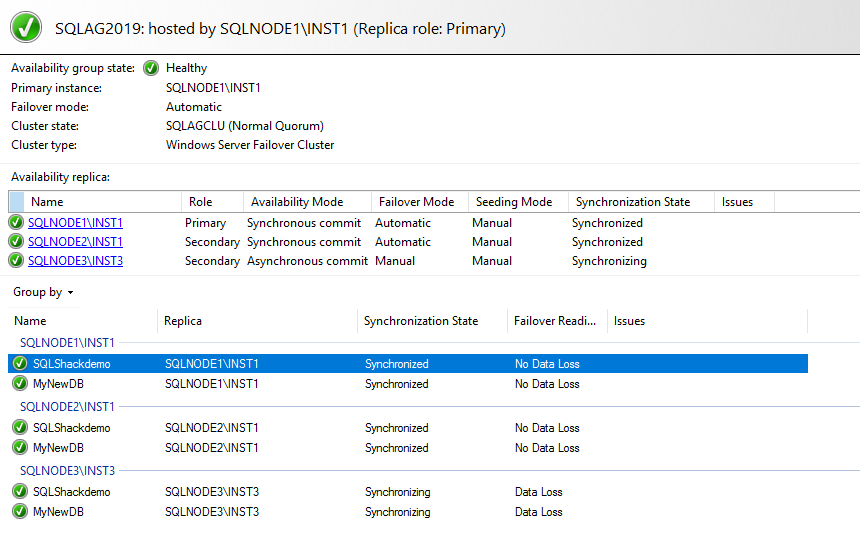Sort replicas by Failover Mode column header
The height and width of the screenshot is (557, 860).
tap(415, 202)
